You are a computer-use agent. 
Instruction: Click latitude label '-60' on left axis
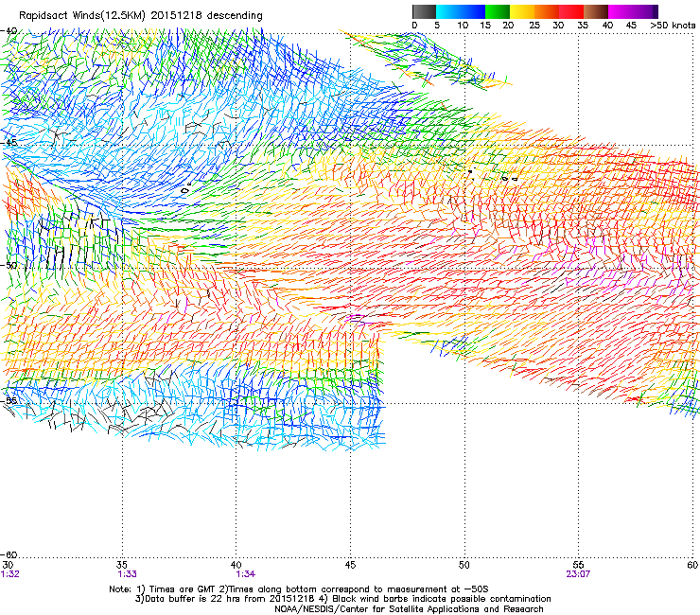click(x=9, y=555)
